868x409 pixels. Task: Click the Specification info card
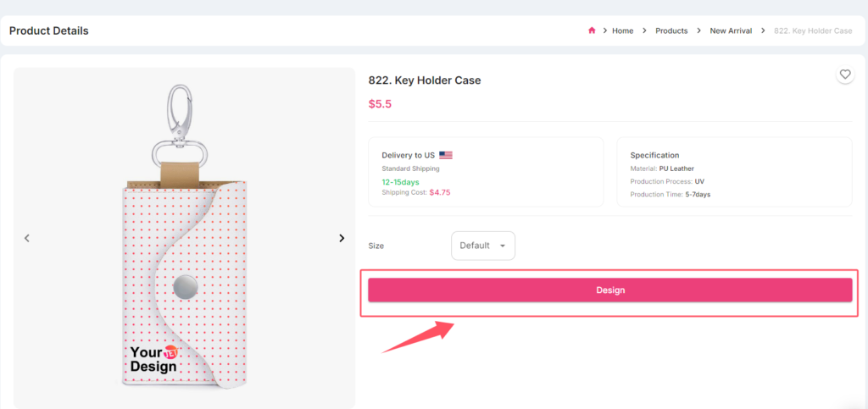pyautogui.click(x=735, y=172)
